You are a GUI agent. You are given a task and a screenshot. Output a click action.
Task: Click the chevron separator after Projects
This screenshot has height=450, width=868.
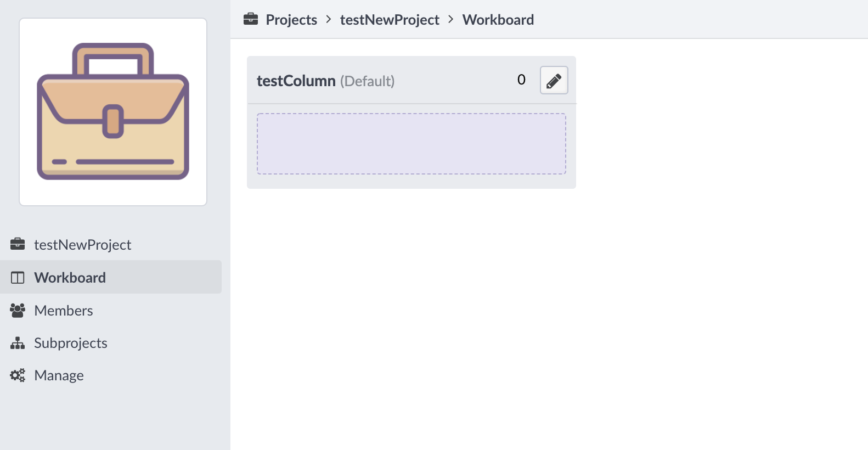pos(329,19)
